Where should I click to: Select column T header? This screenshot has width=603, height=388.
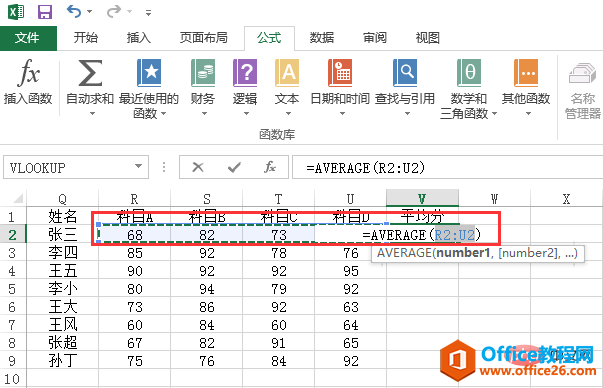point(278,198)
